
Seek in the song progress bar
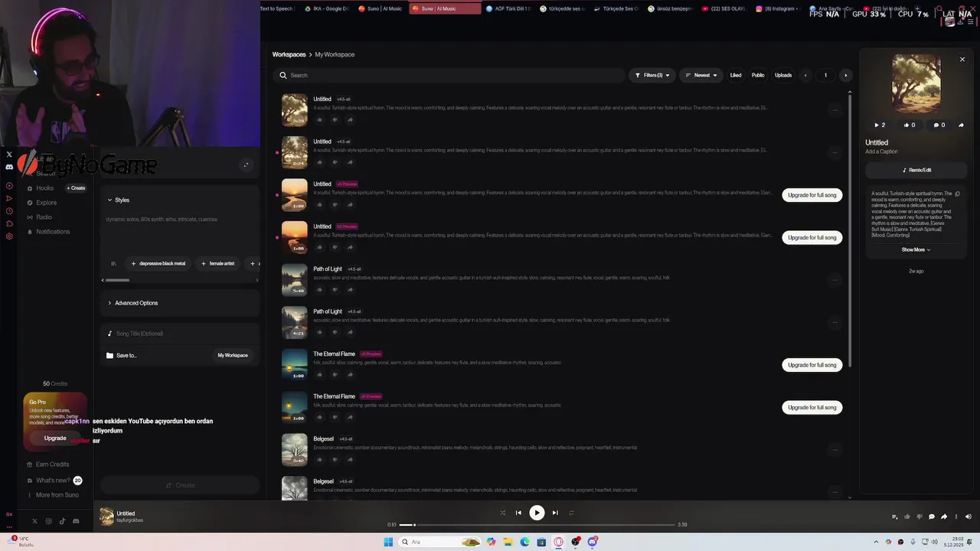537,525
